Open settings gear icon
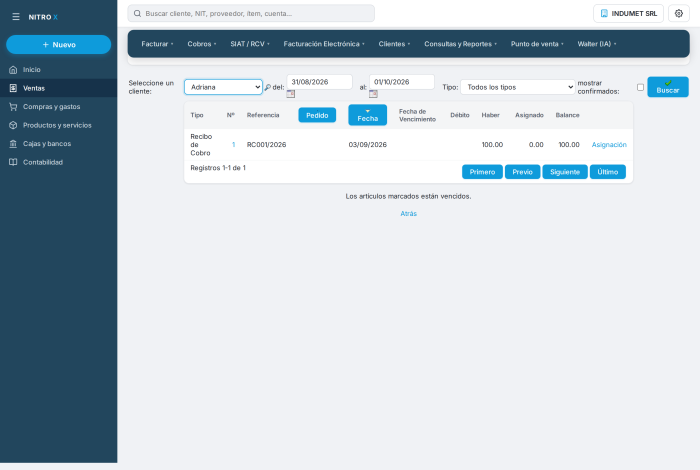The image size is (700, 470). [679, 13]
